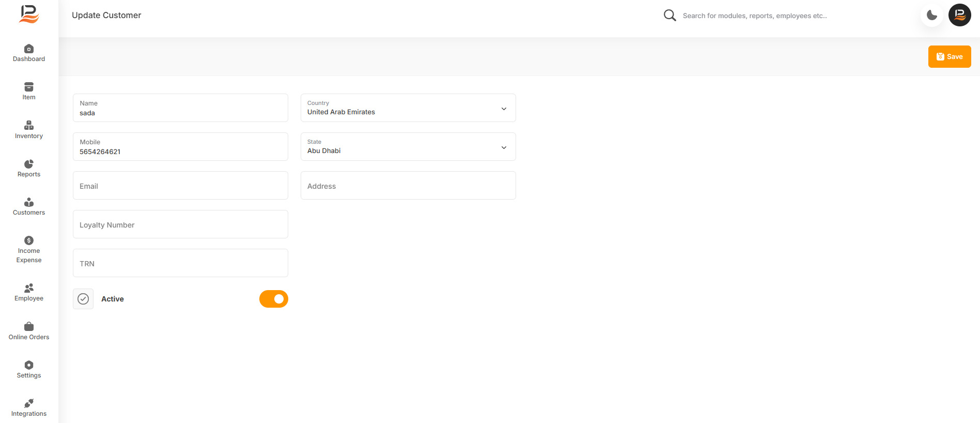This screenshot has width=980, height=423.
Task: Save the customer changes
Action: click(x=950, y=57)
